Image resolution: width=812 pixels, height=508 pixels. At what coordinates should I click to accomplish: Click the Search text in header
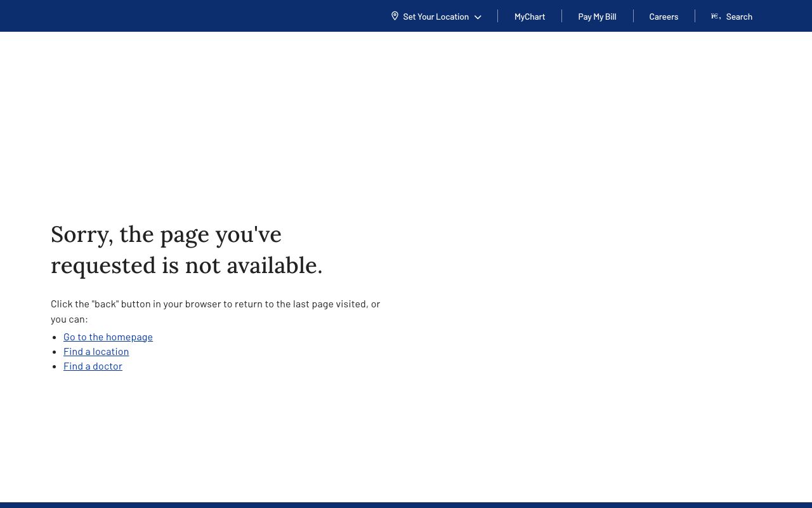click(x=739, y=17)
